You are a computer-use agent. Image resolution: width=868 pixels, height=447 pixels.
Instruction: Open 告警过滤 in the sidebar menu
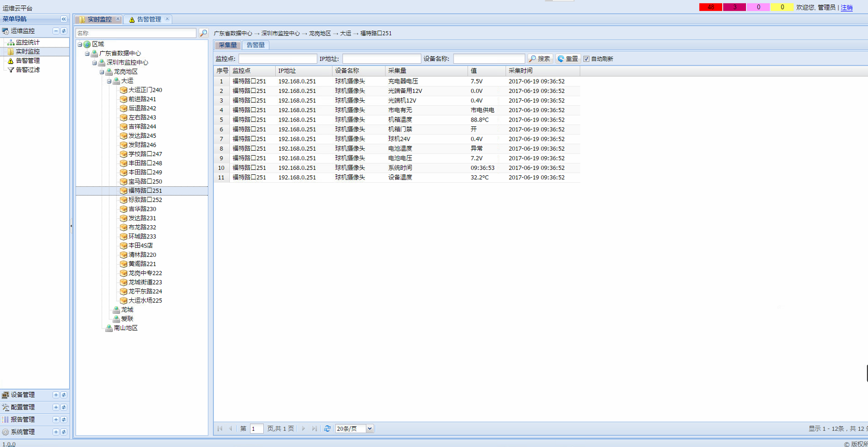(x=28, y=70)
